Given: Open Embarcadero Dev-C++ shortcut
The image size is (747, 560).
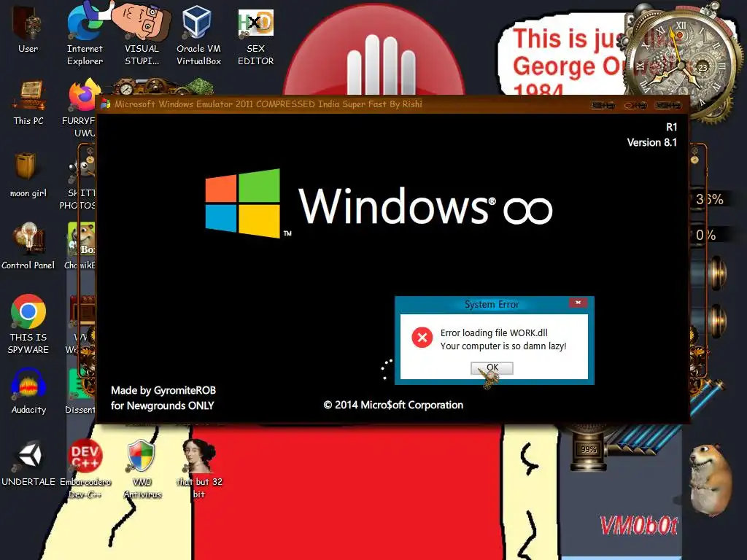Looking at the screenshot, I should [85, 467].
